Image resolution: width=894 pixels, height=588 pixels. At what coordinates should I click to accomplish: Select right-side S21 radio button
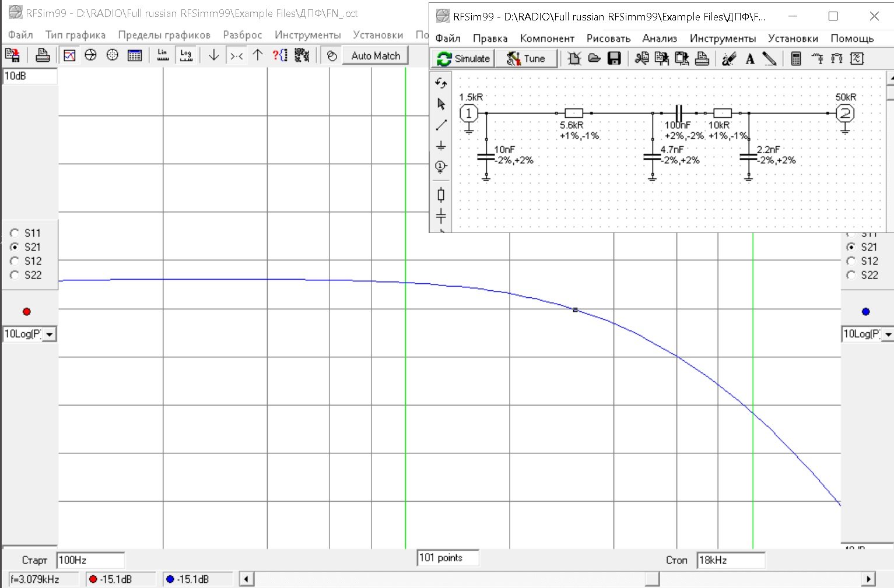(x=851, y=247)
